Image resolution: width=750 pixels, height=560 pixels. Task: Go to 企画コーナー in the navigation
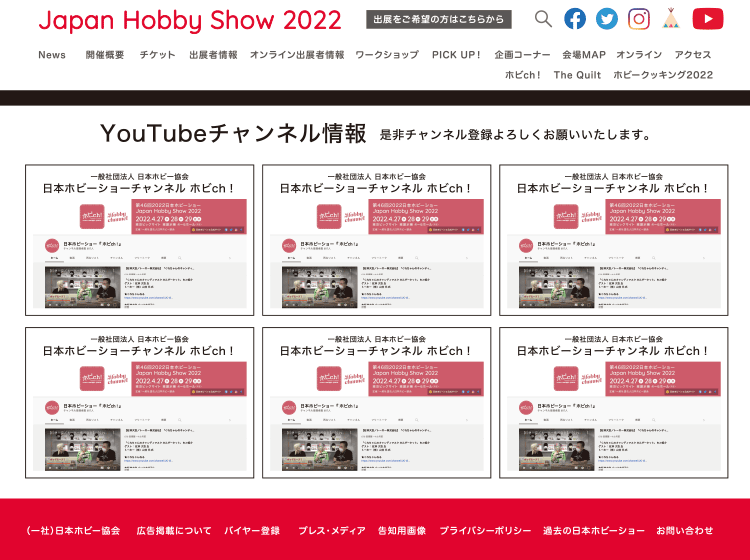[522, 55]
